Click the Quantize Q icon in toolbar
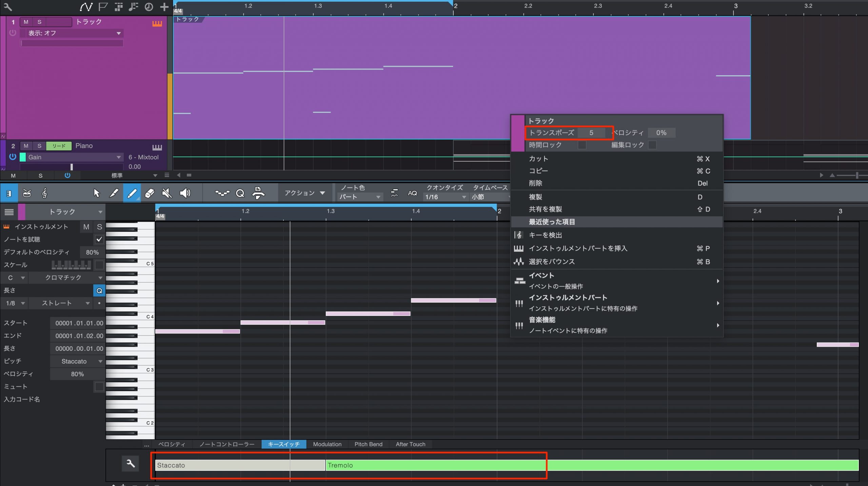 [x=240, y=193]
